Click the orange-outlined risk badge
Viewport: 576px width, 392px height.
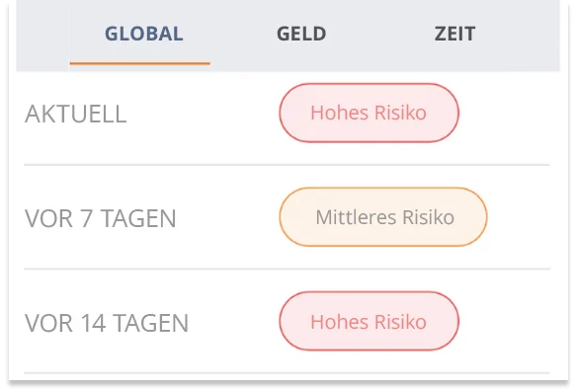[x=382, y=217]
